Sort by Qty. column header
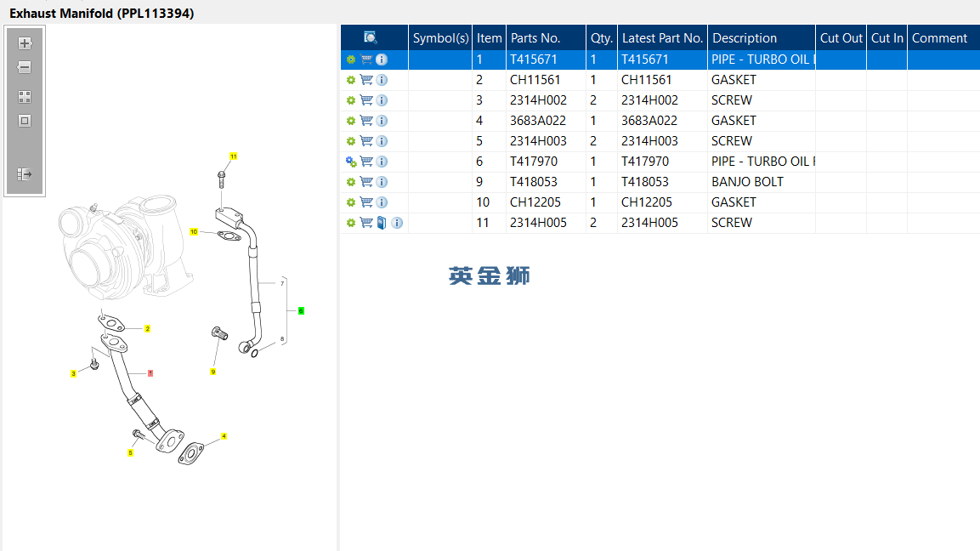980x551 pixels. tap(601, 38)
